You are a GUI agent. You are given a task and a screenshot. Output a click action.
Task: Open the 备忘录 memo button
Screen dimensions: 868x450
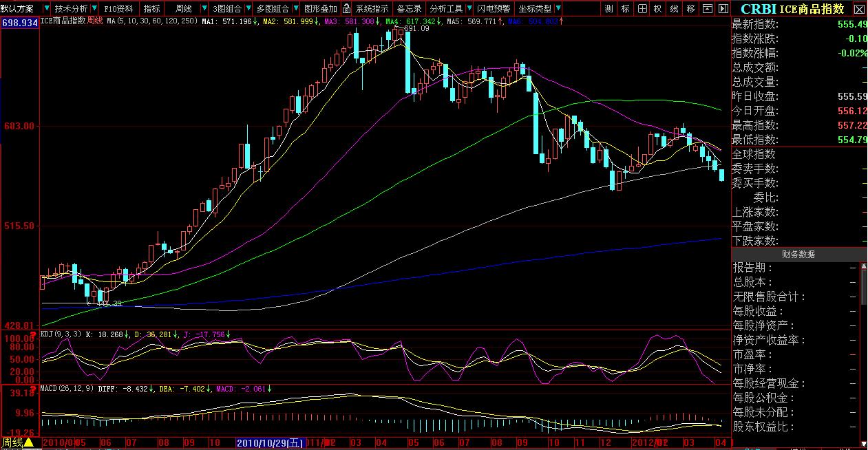pos(409,9)
